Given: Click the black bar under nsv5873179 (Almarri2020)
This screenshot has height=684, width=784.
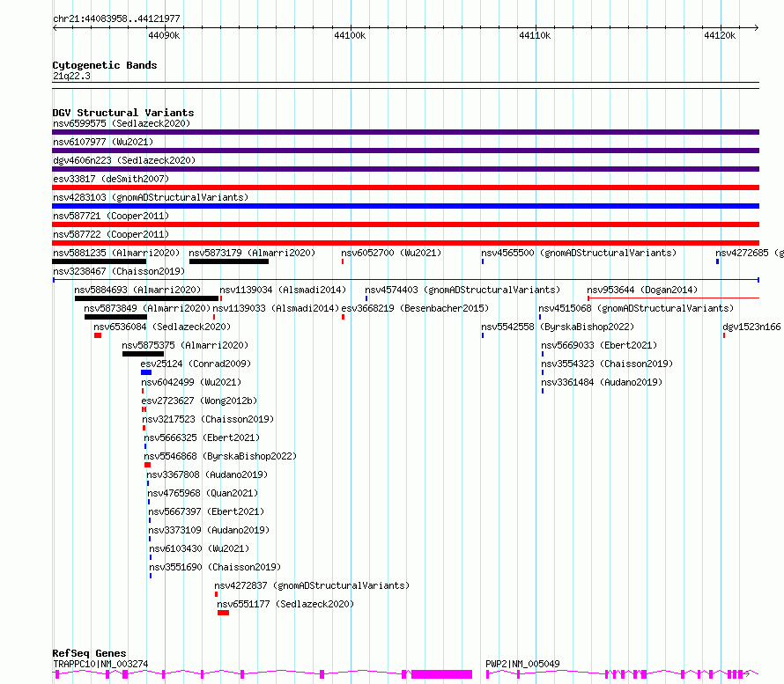Looking at the screenshot, I should (229, 261).
